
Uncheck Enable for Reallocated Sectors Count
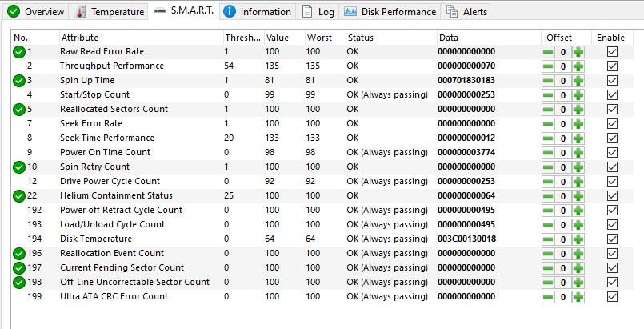[613, 110]
